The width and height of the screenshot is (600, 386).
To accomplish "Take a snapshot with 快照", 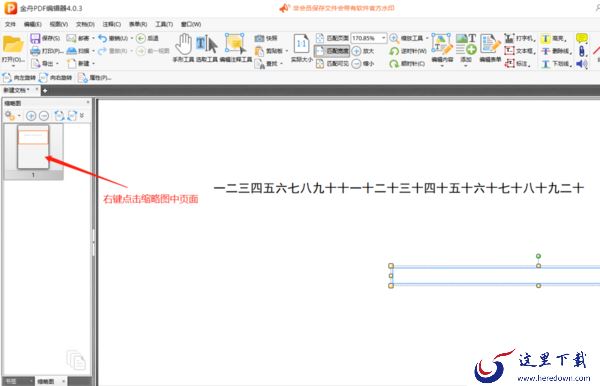I will click(x=266, y=38).
